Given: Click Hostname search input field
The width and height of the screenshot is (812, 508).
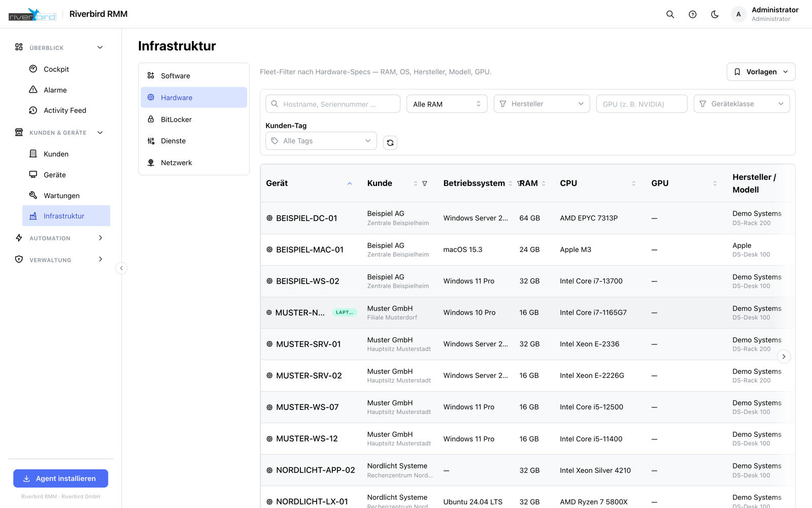Looking at the screenshot, I should 333,104.
